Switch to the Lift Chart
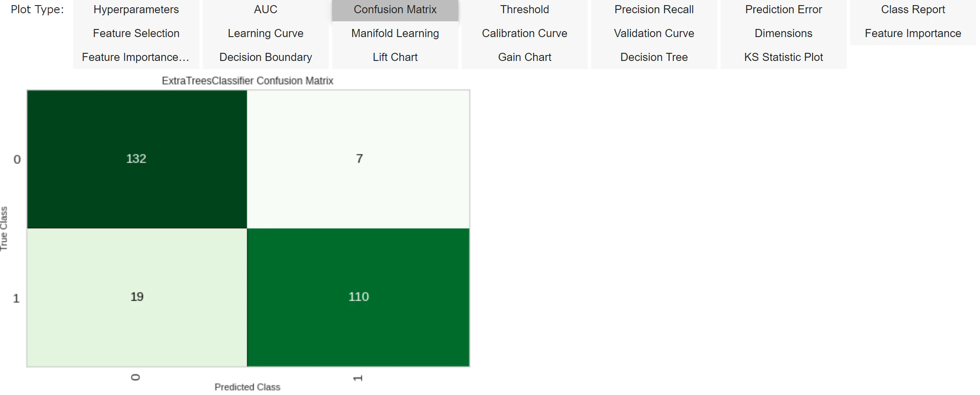 (x=395, y=57)
